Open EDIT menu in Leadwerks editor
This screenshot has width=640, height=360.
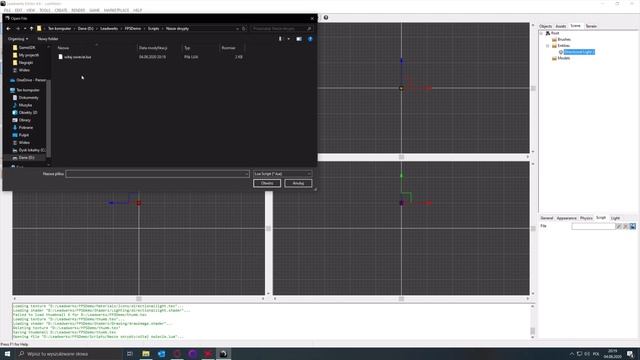pos(19,10)
